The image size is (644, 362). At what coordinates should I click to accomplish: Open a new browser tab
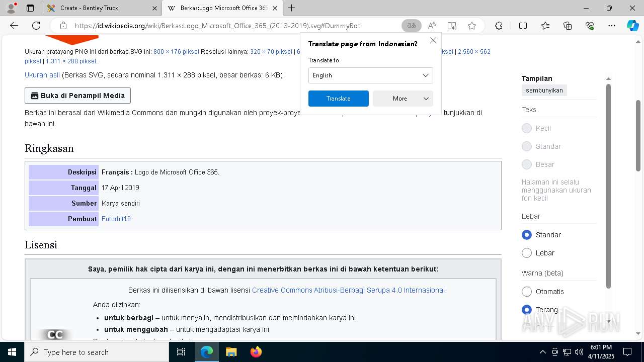tap(291, 8)
